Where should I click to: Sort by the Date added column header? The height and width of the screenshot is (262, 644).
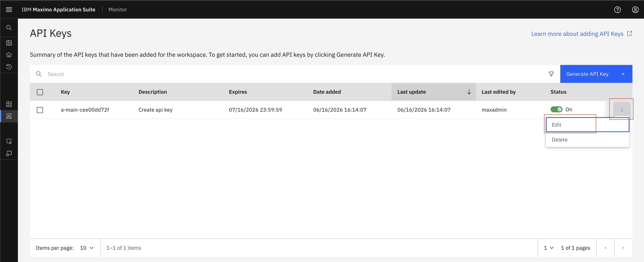coord(327,92)
